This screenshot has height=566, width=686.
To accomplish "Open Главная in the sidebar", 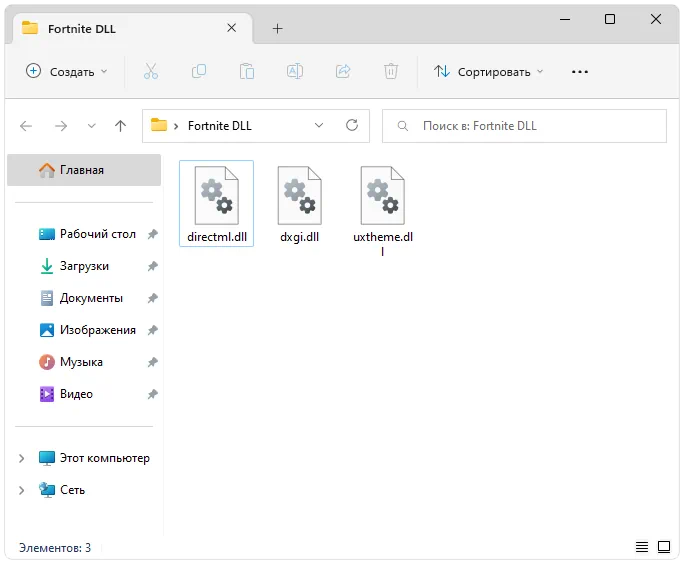I will coord(84,170).
